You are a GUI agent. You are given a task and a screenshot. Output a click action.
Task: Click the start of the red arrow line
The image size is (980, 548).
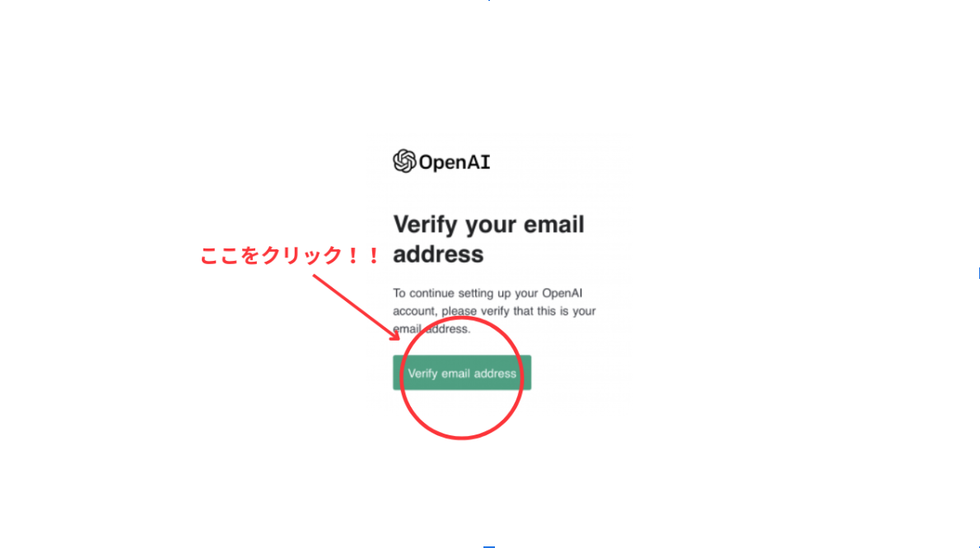pos(315,276)
